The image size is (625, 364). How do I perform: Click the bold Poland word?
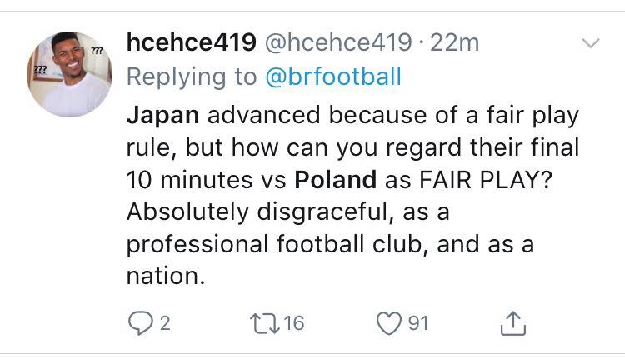[x=334, y=178]
